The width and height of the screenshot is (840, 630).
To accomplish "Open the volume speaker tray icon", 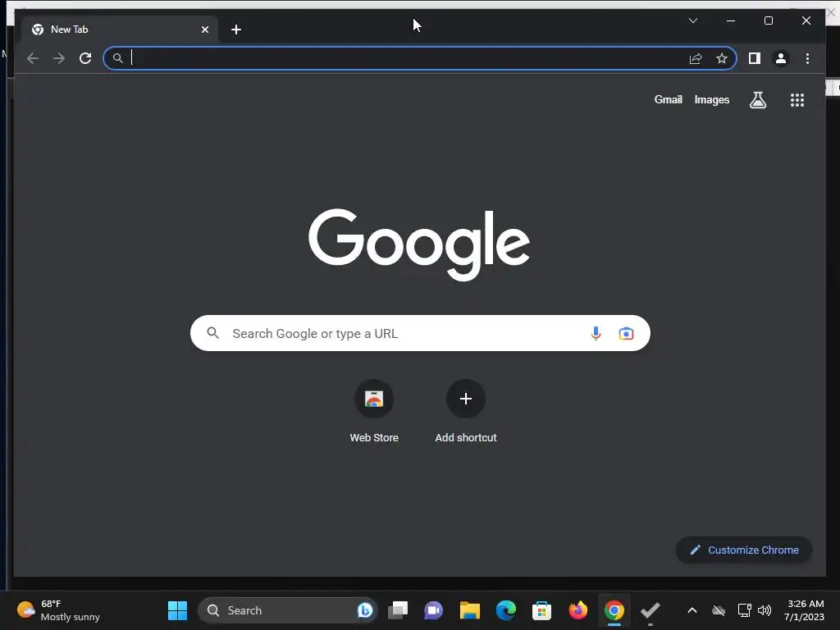I will pos(765,610).
